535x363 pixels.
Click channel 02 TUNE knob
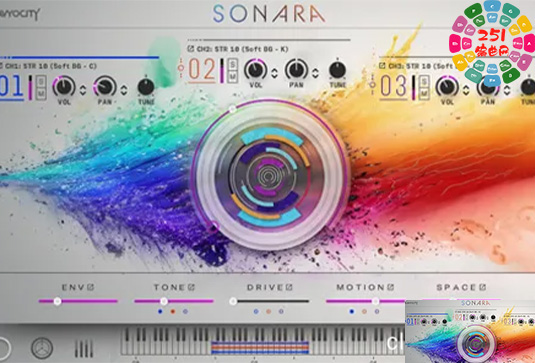click(x=337, y=70)
